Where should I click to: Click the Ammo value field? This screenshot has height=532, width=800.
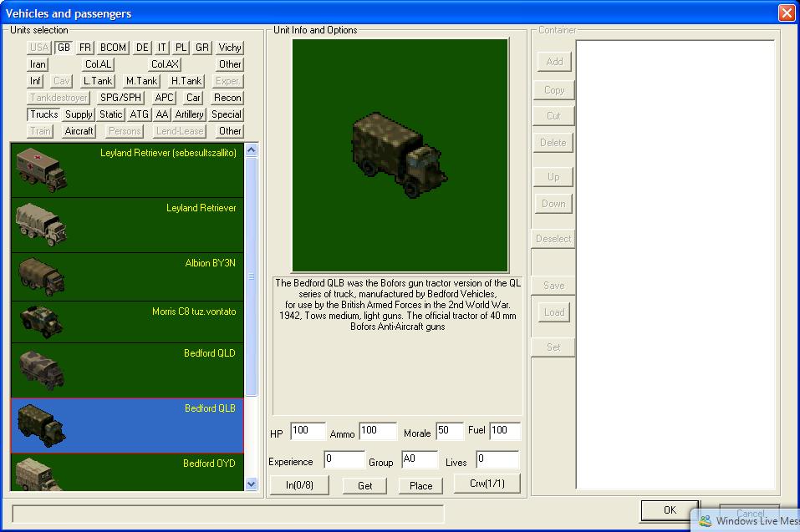(x=378, y=431)
